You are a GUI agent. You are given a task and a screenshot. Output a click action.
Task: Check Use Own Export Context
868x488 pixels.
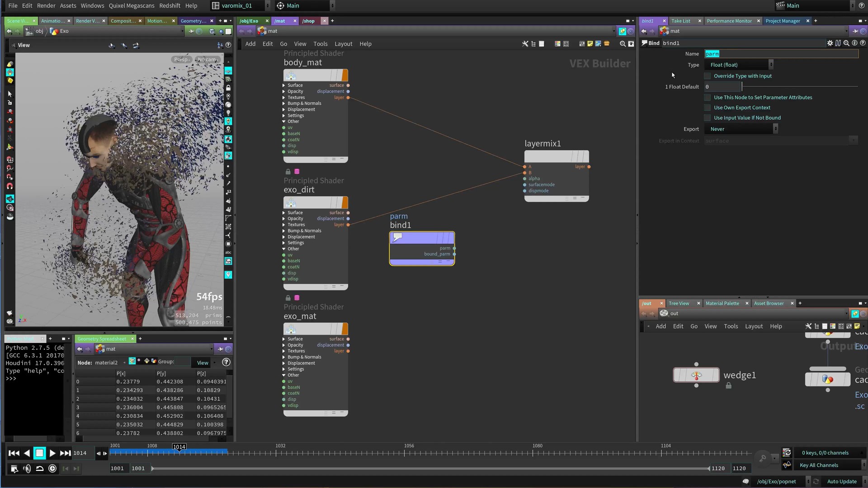tap(708, 108)
